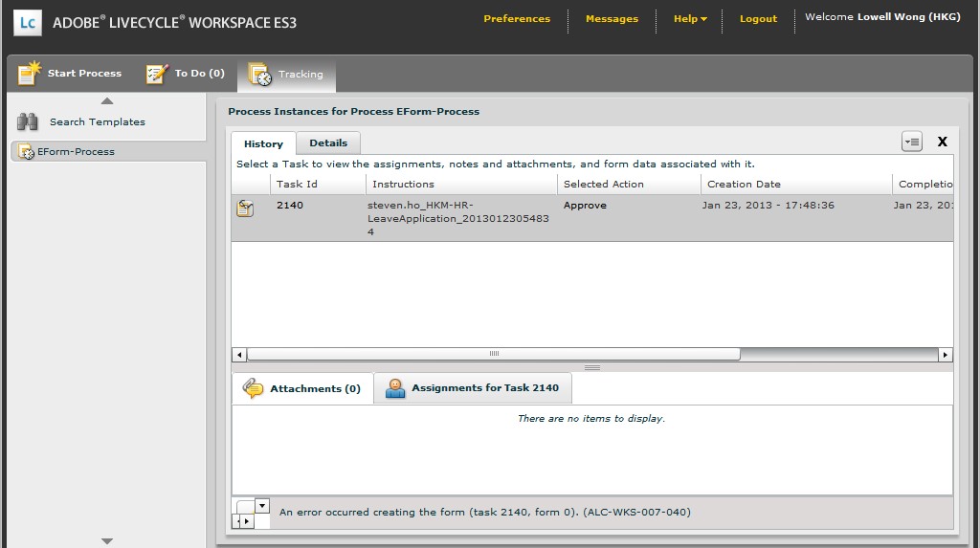Screen dimensions: 980x548
Task: Click the Start Process star document icon
Action: [x=29, y=73]
